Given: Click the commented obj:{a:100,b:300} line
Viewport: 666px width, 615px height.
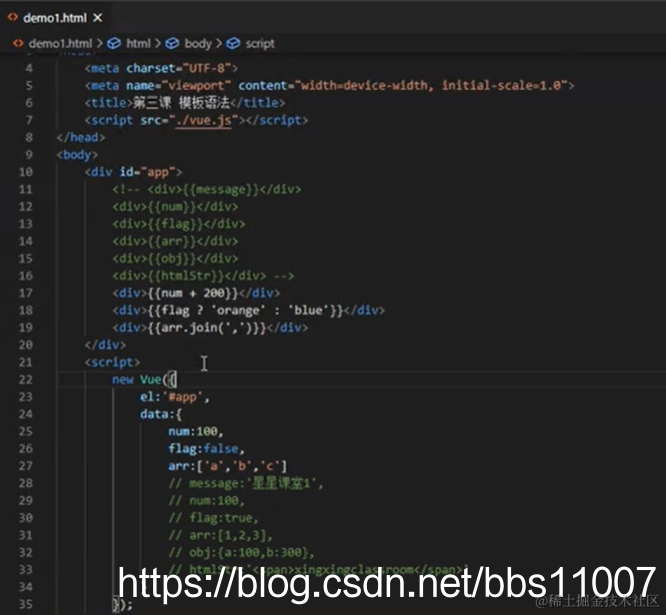Looking at the screenshot, I should click(241, 553).
